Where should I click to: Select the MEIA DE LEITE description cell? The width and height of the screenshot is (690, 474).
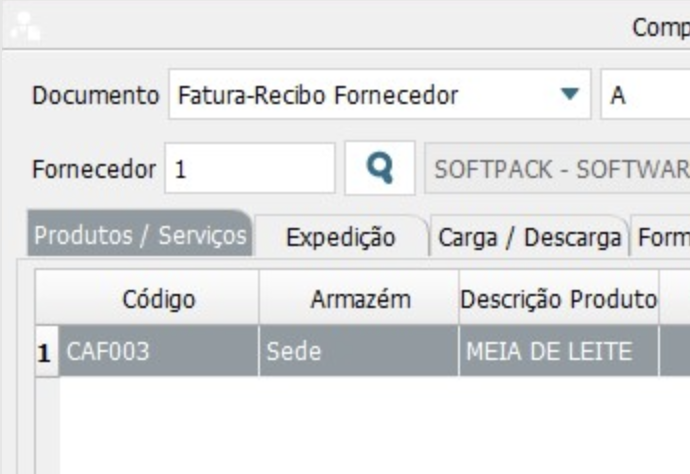pos(558,351)
